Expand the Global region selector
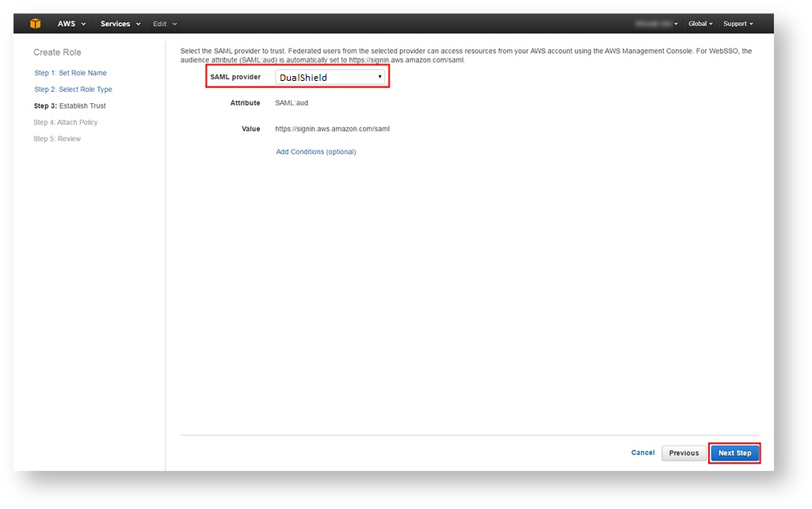This screenshot has height=509, width=812. point(700,24)
